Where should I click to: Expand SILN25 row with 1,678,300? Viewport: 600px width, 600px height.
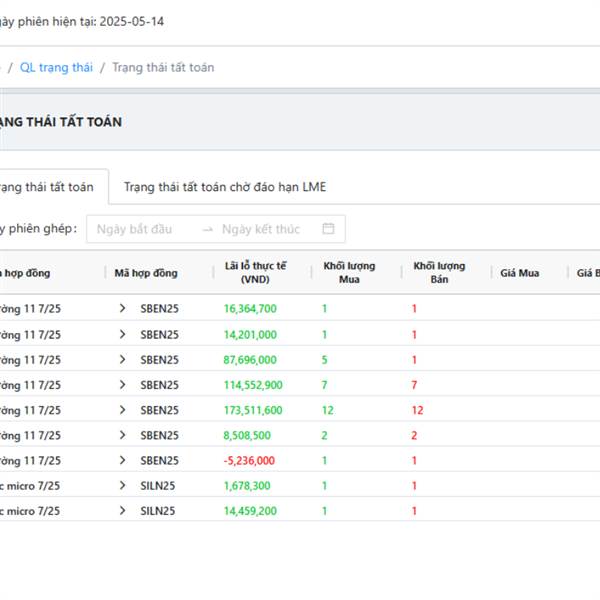pyautogui.click(x=122, y=485)
